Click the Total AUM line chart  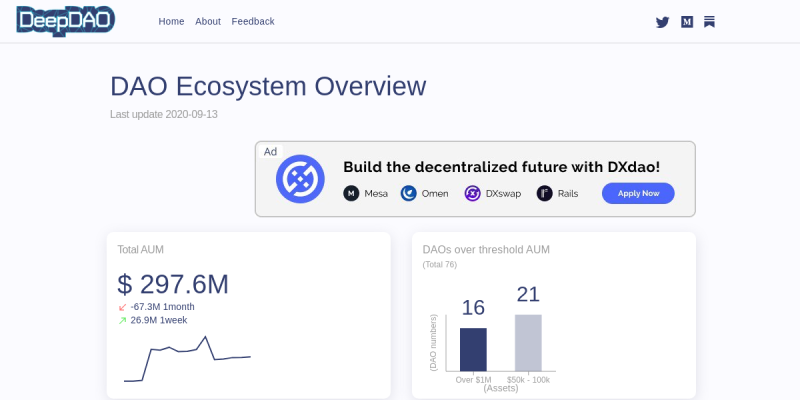click(187, 360)
